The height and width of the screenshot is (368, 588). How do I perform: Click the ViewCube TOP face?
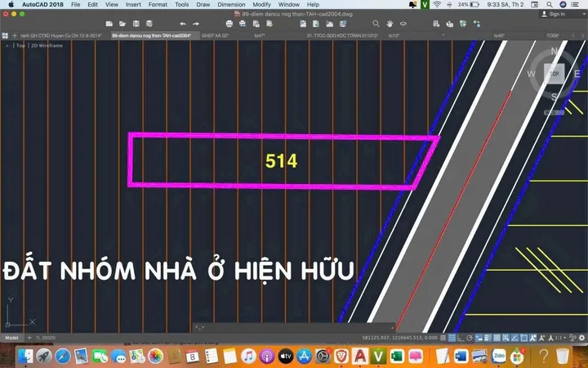[554, 74]
